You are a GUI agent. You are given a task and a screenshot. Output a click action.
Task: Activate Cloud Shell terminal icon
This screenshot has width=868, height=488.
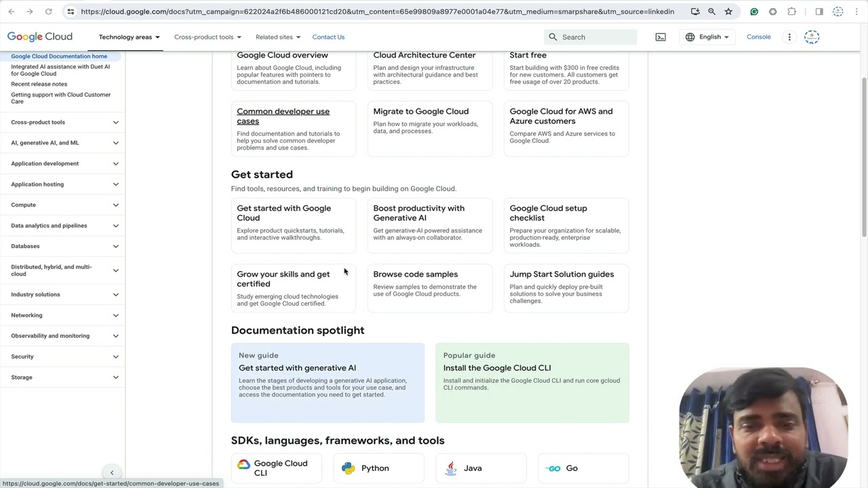660,37
